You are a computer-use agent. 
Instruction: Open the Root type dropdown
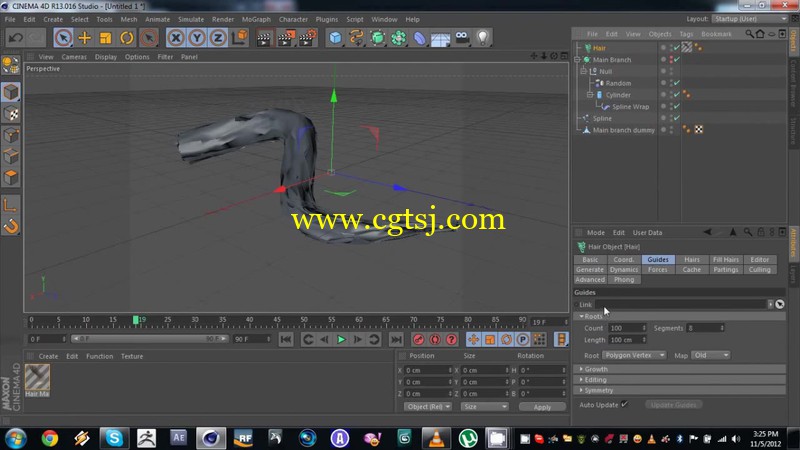634,355
